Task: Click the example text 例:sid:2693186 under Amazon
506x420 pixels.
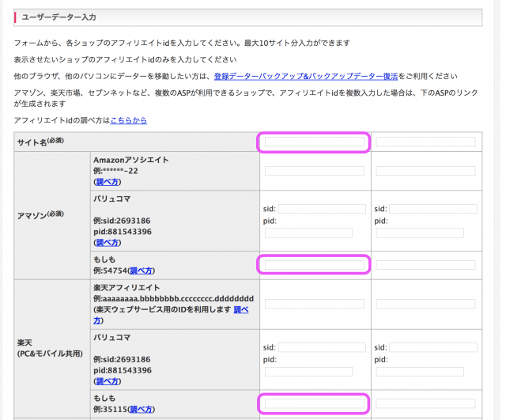Action: (x=122, y=221)
